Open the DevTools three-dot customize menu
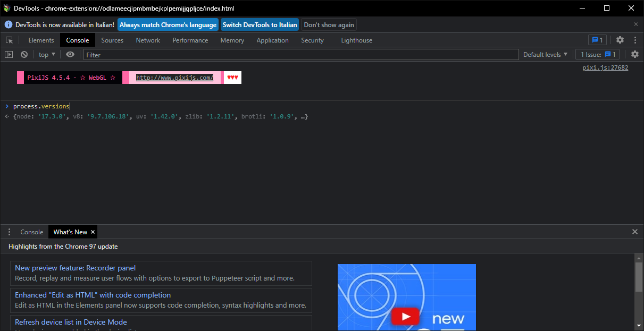The width and height of the screenshot is (644, 331). 635,40
